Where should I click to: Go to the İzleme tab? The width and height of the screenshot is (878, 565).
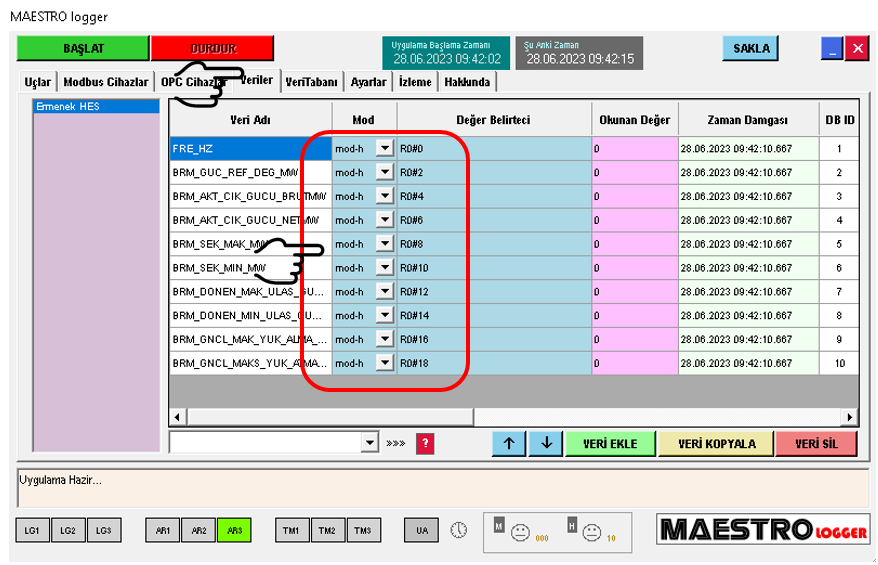click(415, 82)
